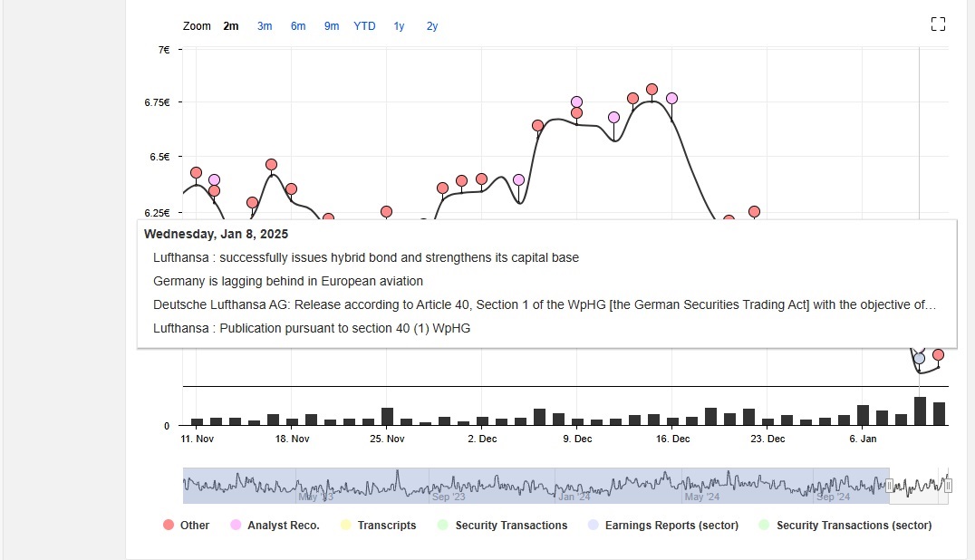Toggle Earnings Reports (sector) legend item
Viewport: 975px width, 560px height.
coord(663,526)
